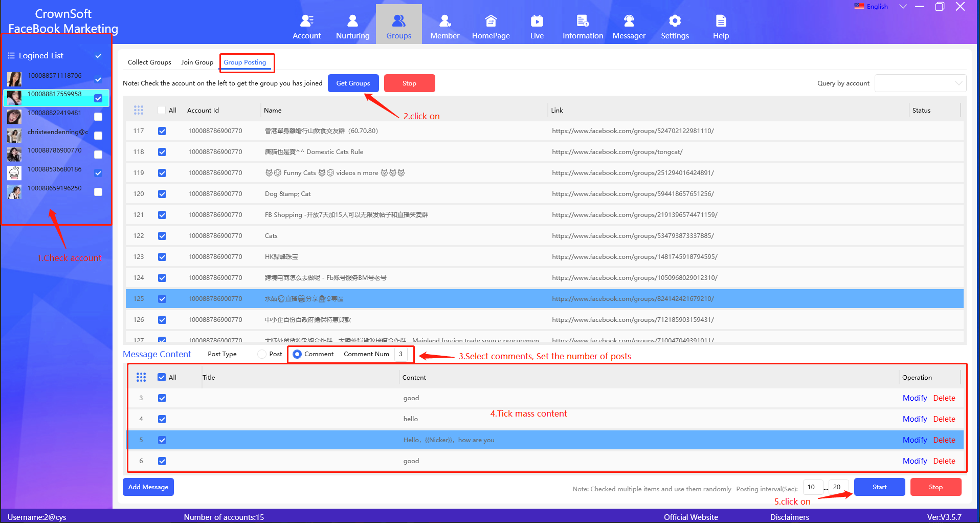Open the Live section icon
Screen dimensions: 980x523
[537, 21]
